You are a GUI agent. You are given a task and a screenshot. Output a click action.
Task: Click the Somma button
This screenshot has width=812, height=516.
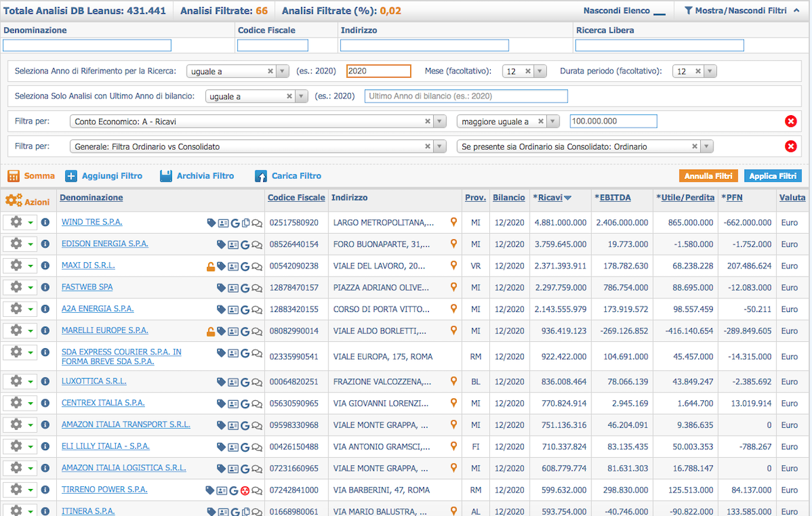[x=31, y=176]
